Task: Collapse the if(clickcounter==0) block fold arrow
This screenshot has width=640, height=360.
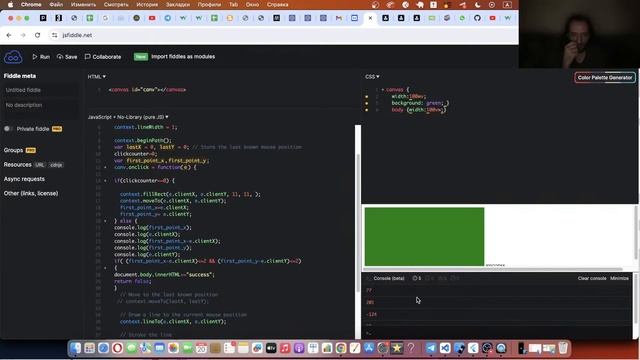Action: tap(105, 181)
